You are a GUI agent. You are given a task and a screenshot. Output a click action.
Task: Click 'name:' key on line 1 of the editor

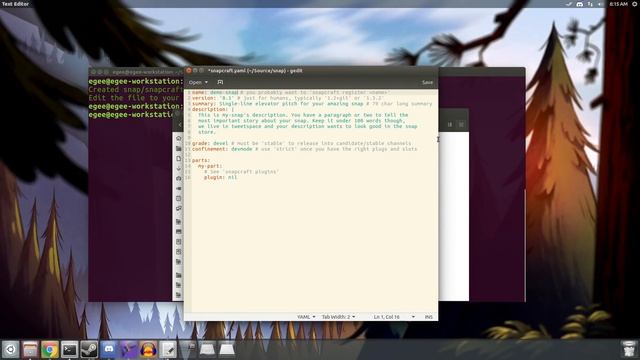199,93
